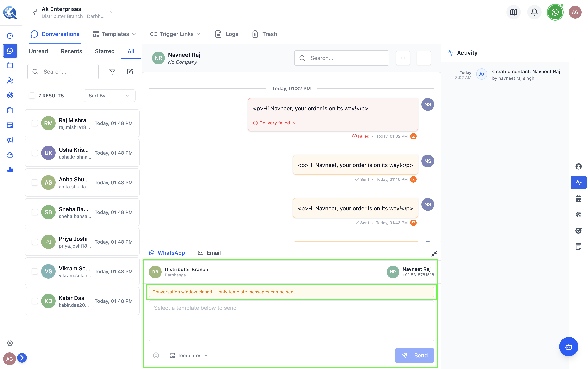This screenshot has height=369, width=588.
Task: Check the Raj Mishra conversation checkbox
Action: pos(35,123)
